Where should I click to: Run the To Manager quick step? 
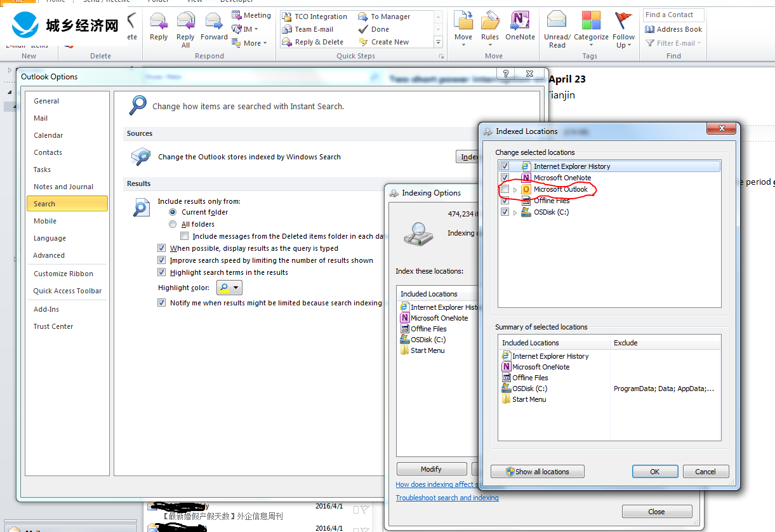(384, 17)
